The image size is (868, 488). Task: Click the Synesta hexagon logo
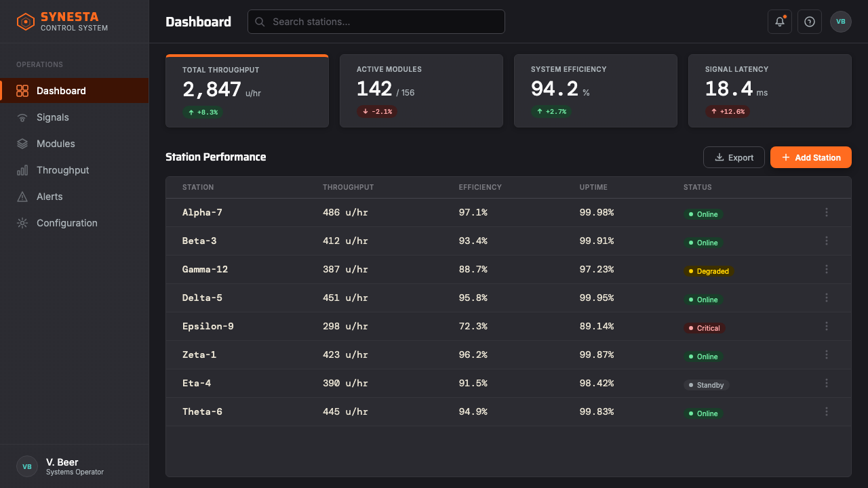point(26,22)
